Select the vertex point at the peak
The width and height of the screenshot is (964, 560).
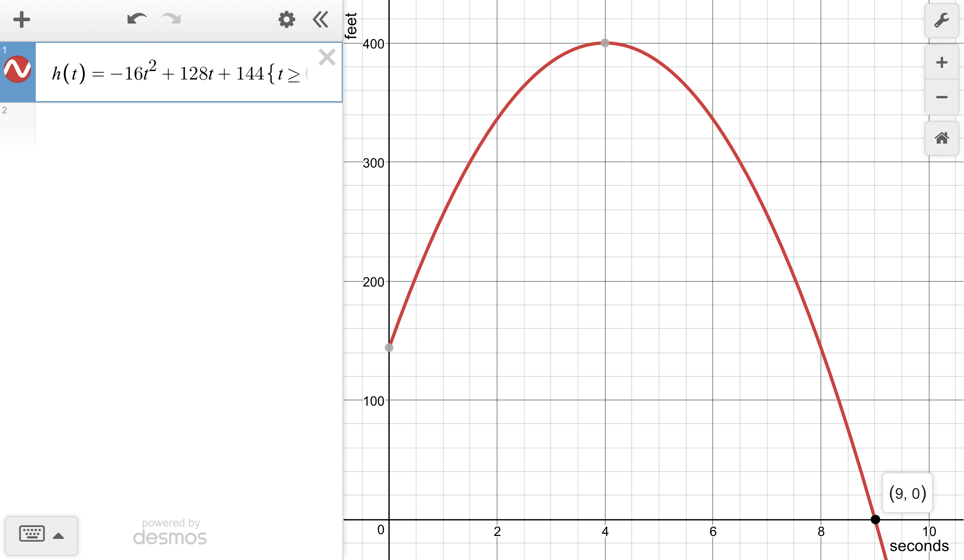pyautogui.click(x=605, y=43)
